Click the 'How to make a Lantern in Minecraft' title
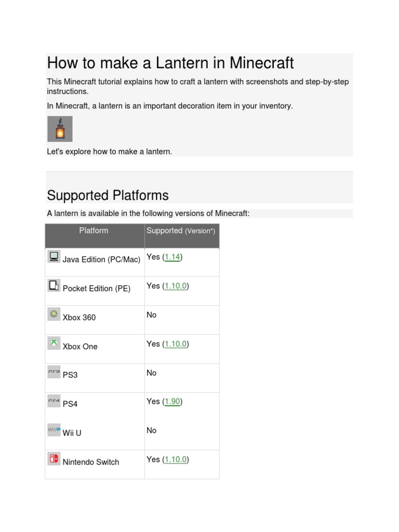This screenshot has width=399, height=532. point(170,63)
